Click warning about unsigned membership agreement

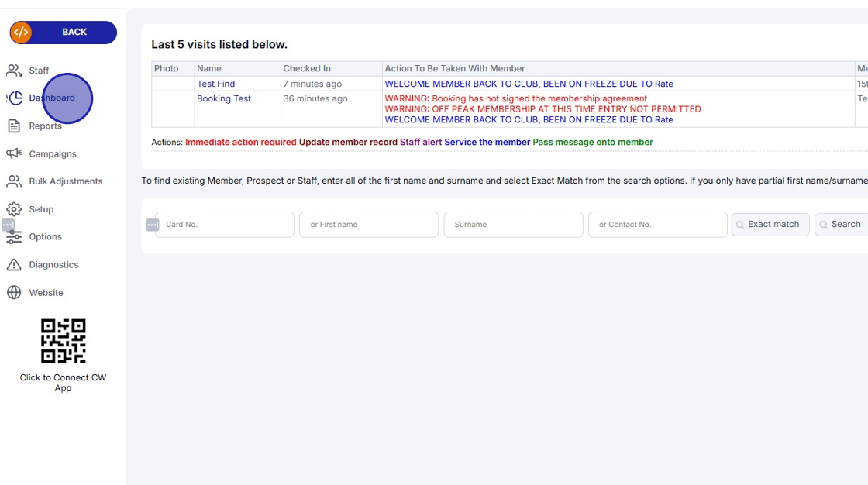516,98
